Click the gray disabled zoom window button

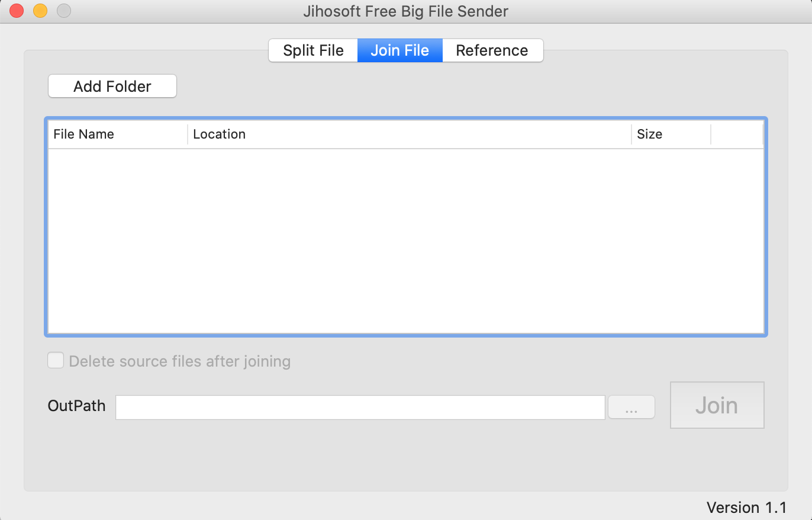click(64, 11)
